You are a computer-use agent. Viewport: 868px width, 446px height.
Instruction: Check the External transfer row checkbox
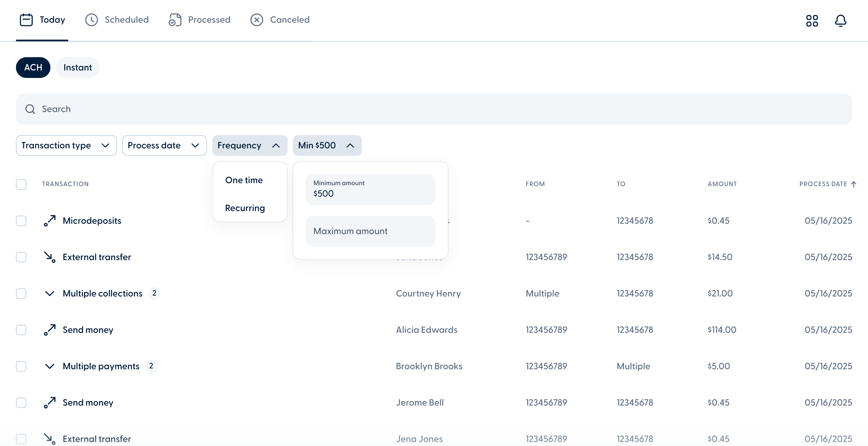coord(21,257)
